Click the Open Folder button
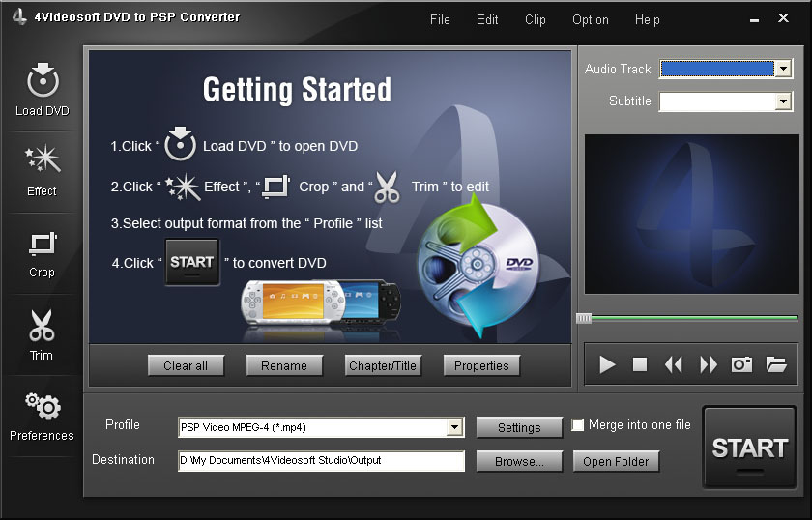The height and width of the screenshot is (520, 812). click(616, 461)
